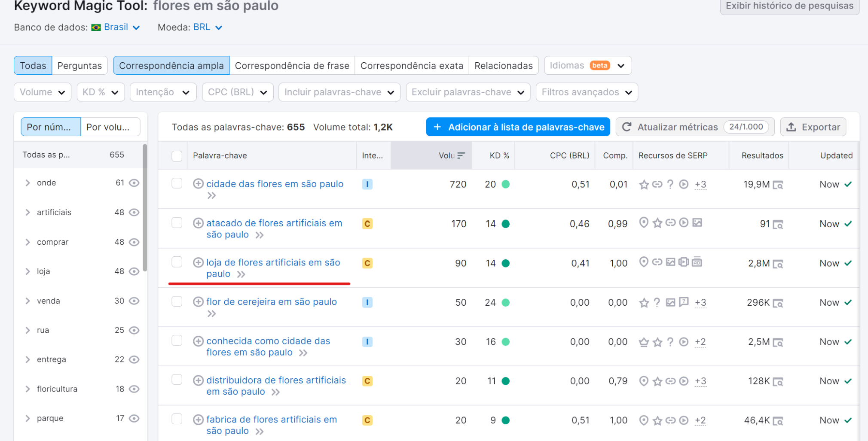The width and height of the screenshot is (868, 441).
Task: Click plus icon beside 'cidade das flores em são paulo'
Action: 198,184
